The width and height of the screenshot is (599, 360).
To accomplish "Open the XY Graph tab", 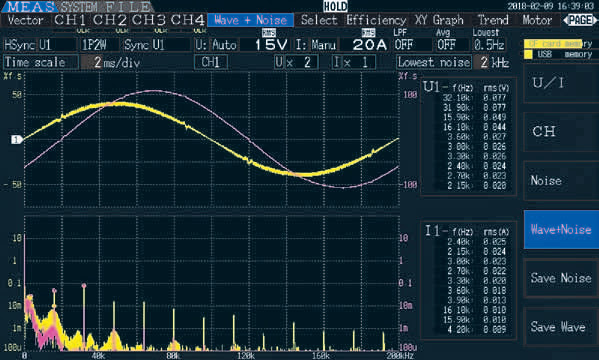I will pyautogui.click(x=439, y=20).
